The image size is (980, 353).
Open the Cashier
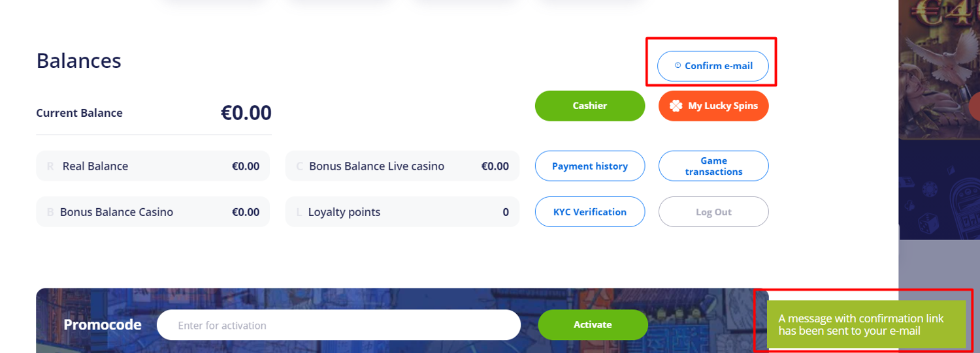[x=589, y=106]
